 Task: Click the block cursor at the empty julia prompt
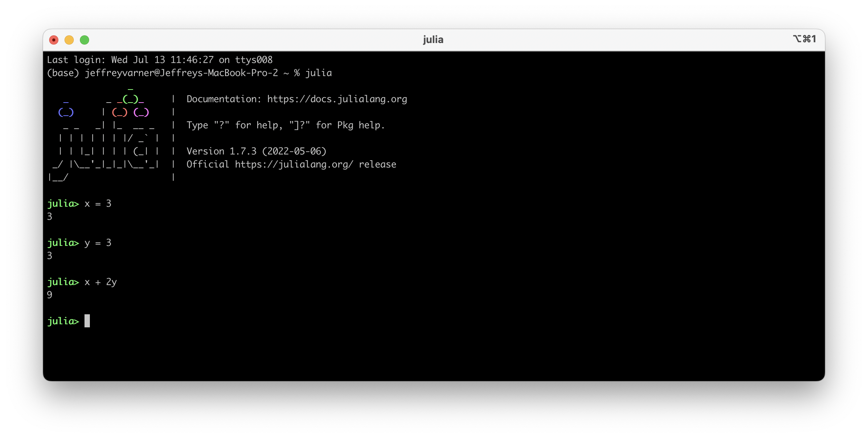click(x=87, y=321)
